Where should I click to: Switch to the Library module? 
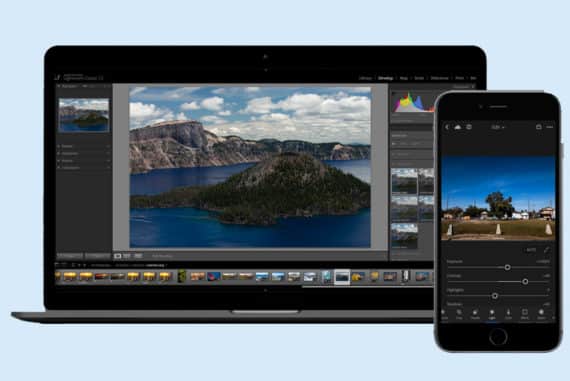click(x=365, y=78)
